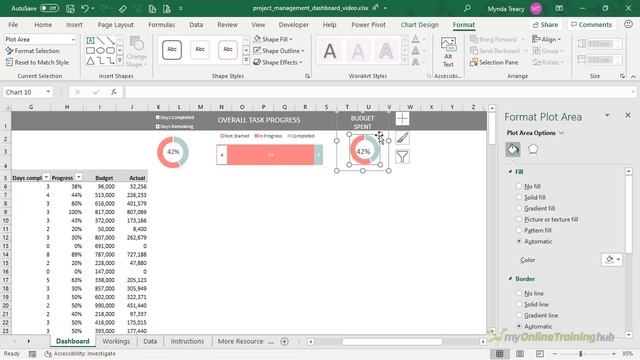Image resolution: width=640 pixels, height=360 pixels.
Task: Open the Shape Outline dropdown
Action: tap(302, 51)
